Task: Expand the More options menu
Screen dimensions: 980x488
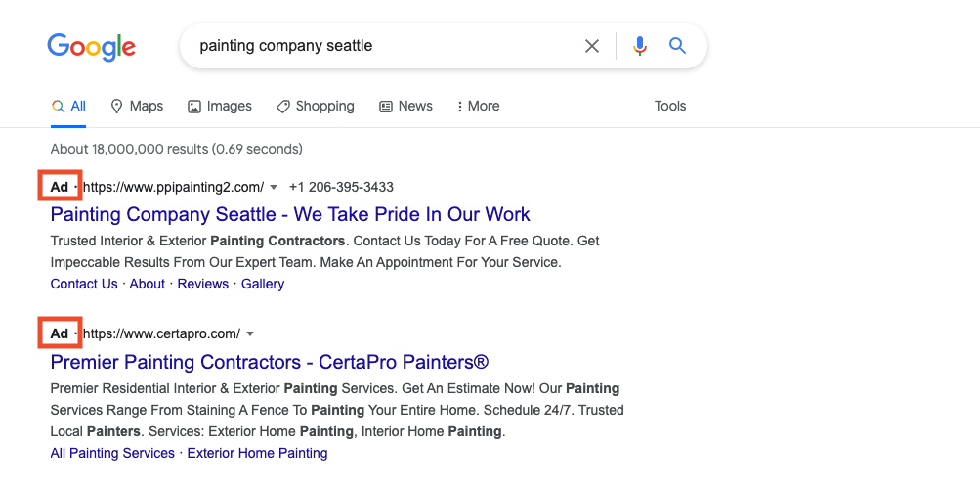Action: [478, 106]
